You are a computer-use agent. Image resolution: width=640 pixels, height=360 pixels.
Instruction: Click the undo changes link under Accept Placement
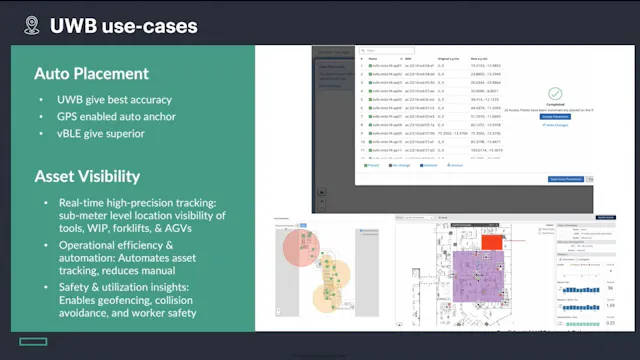(x=555, y=125)
